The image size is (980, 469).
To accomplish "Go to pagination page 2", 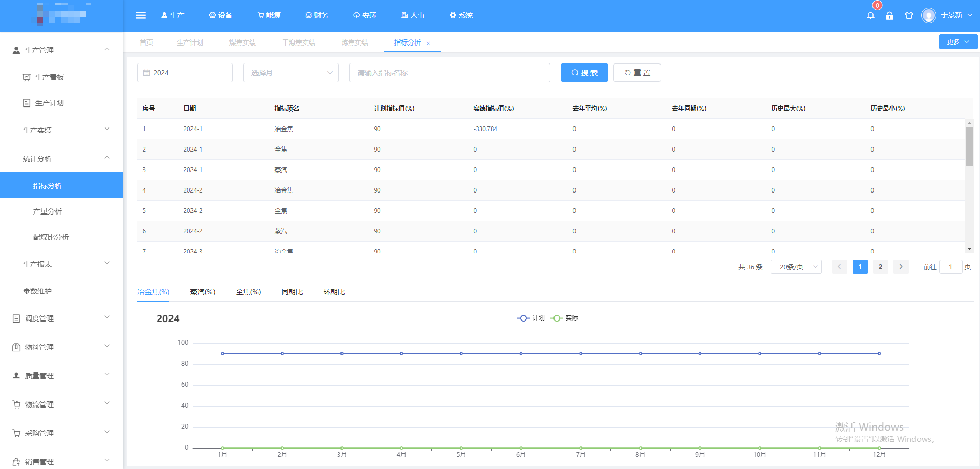I will pos(880,267).
